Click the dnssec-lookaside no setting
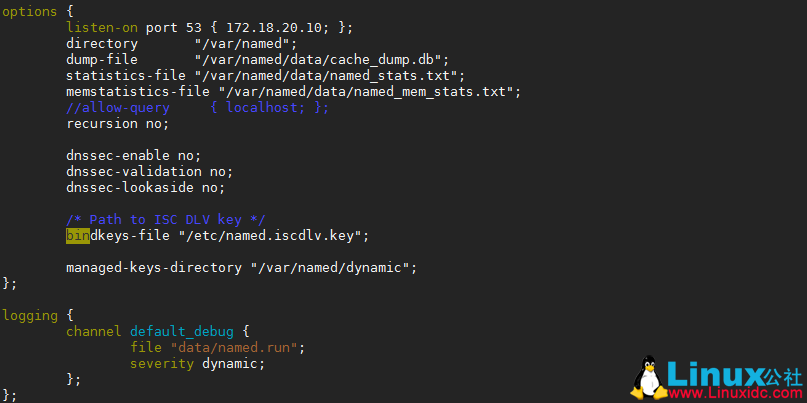Viewport: 807px width, 403px height. coord(145,188)
